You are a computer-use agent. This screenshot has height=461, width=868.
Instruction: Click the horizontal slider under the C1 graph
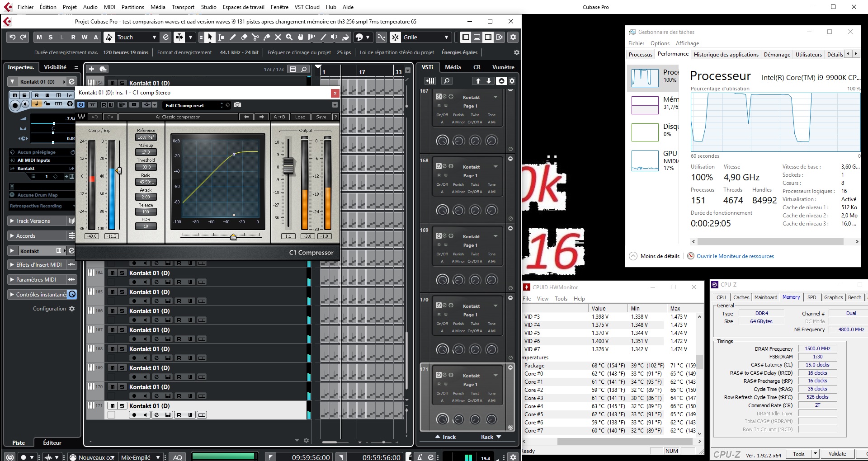233,236
